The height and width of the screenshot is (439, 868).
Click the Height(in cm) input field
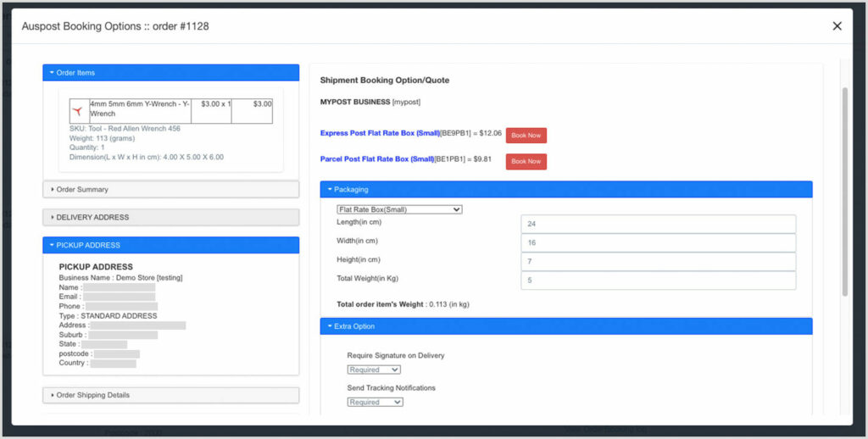tap(658, 262)
